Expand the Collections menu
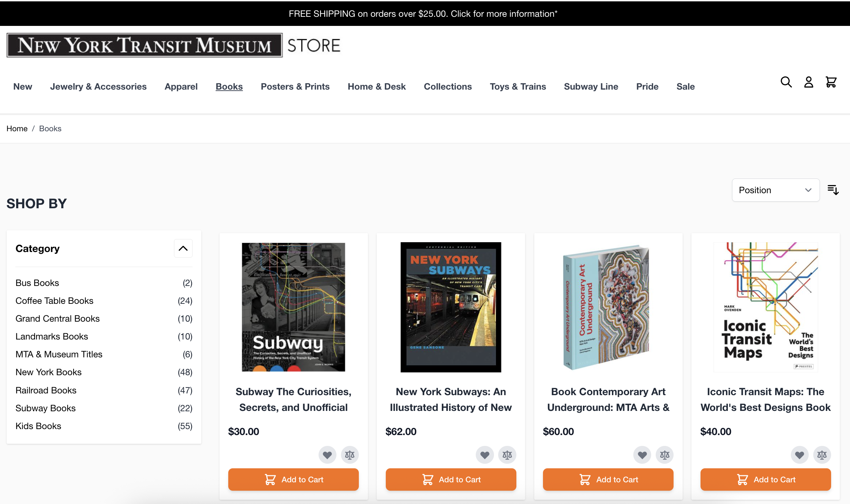 click(448, 86)
